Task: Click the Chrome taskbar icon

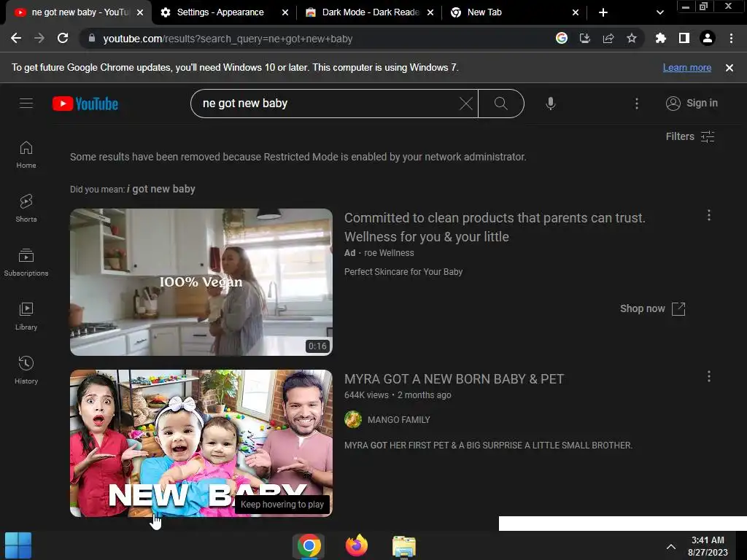Action: 309,545
